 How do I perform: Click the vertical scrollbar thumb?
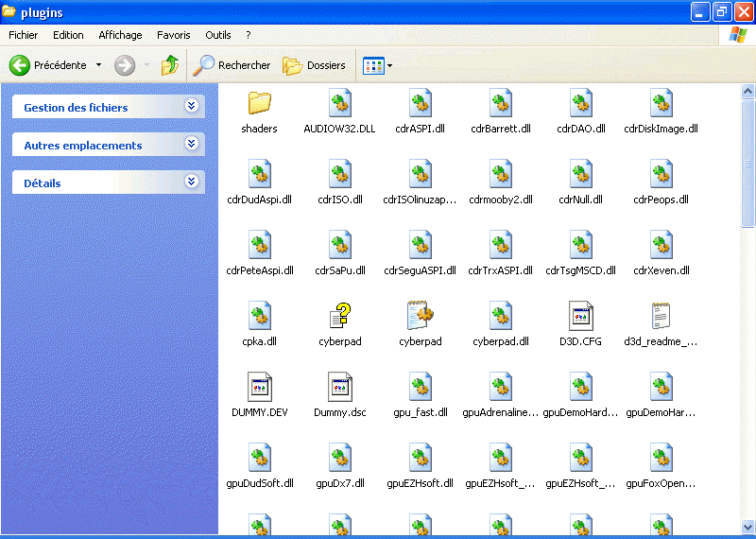tap(747, 163)
